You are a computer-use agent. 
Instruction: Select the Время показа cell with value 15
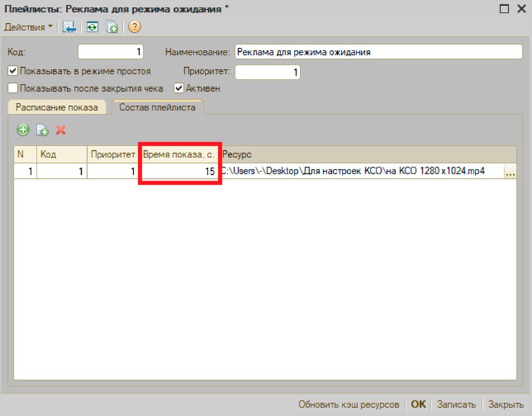pos(180,171)
